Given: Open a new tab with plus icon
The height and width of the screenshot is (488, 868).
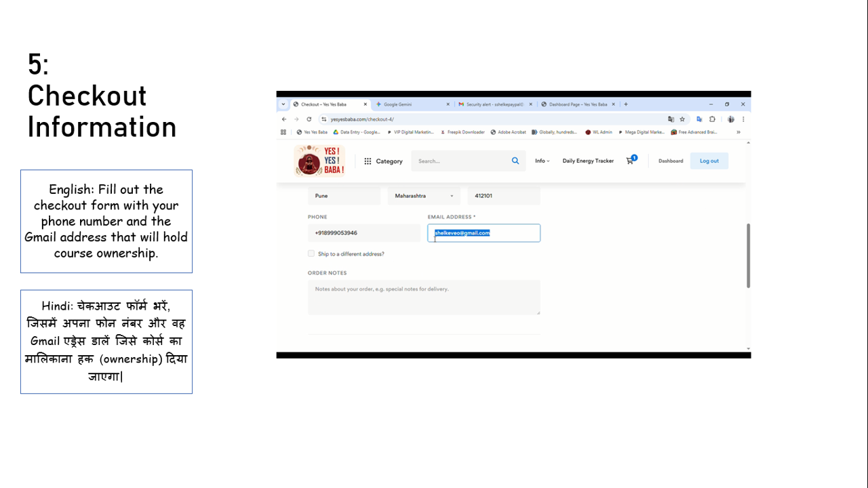Looking at the screenshot, I should point(626,104).
